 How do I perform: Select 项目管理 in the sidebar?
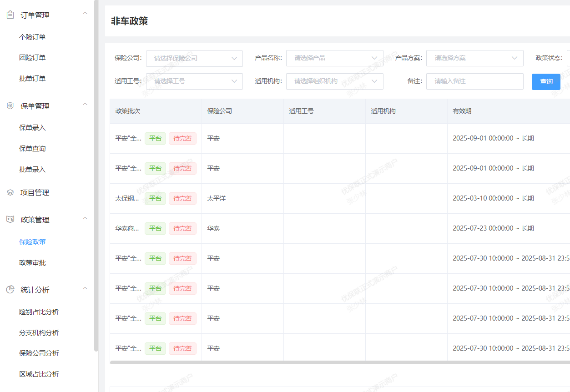pos(35,193)
